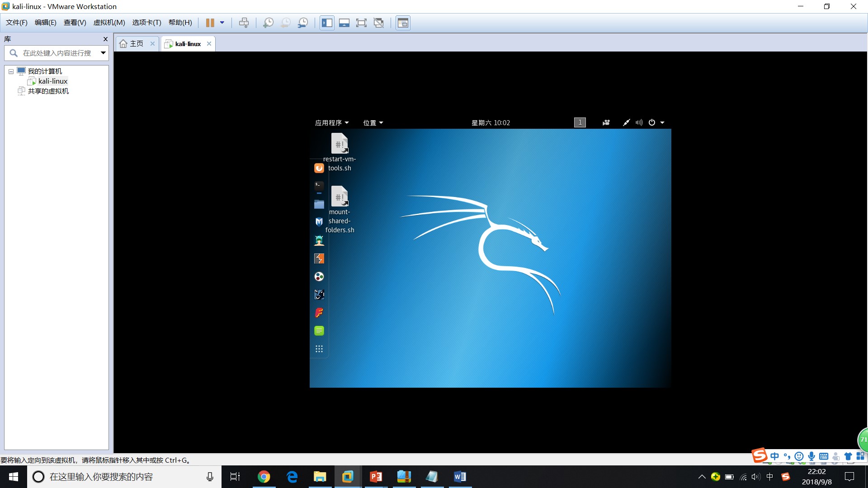Open the snapshot manager icon
The image size is (868, 488).
pos(303,23)
